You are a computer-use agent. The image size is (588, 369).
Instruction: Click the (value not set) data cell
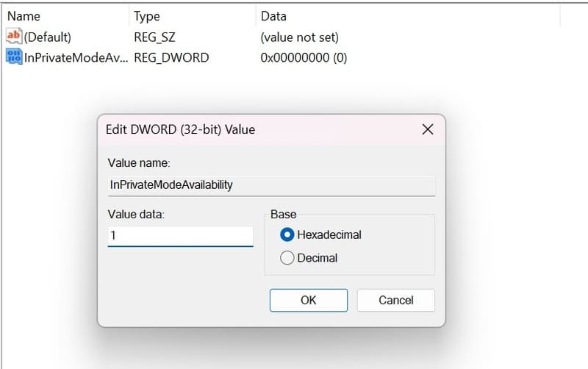300,37
